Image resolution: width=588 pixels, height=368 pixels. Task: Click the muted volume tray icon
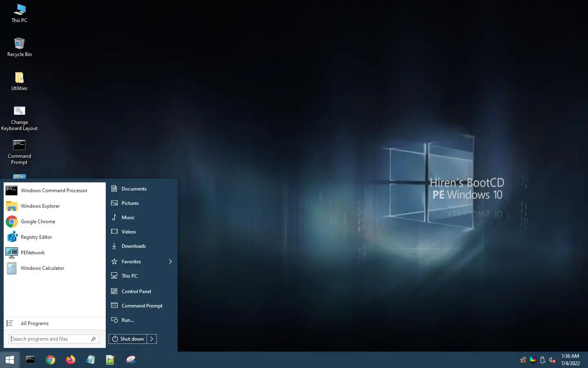[552, 360]
